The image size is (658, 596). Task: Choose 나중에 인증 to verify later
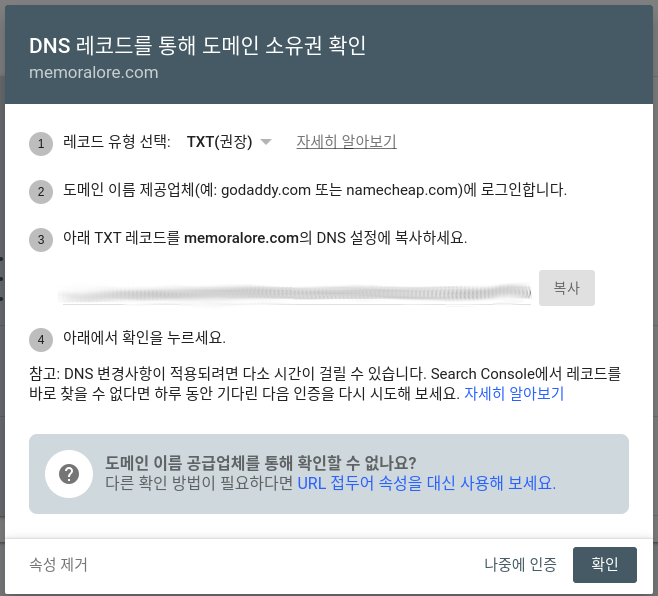click(x=520, y=564)
